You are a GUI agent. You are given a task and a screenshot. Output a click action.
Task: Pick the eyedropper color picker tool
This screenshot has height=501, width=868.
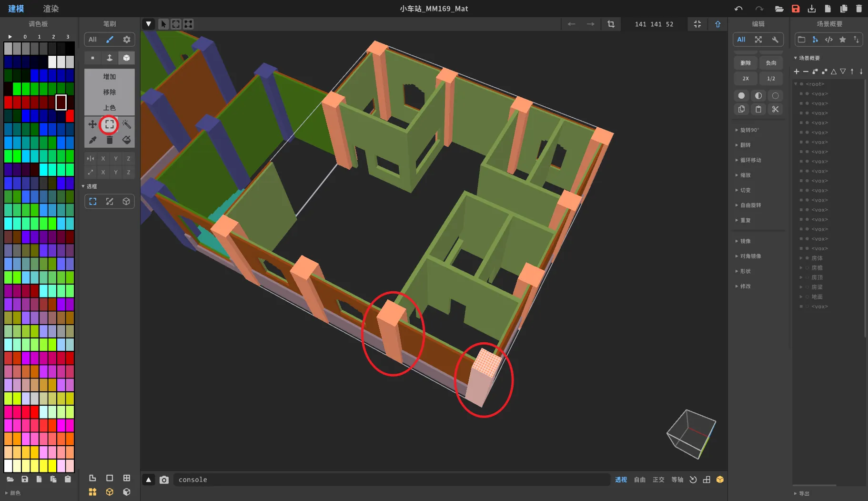pos(92,140)
